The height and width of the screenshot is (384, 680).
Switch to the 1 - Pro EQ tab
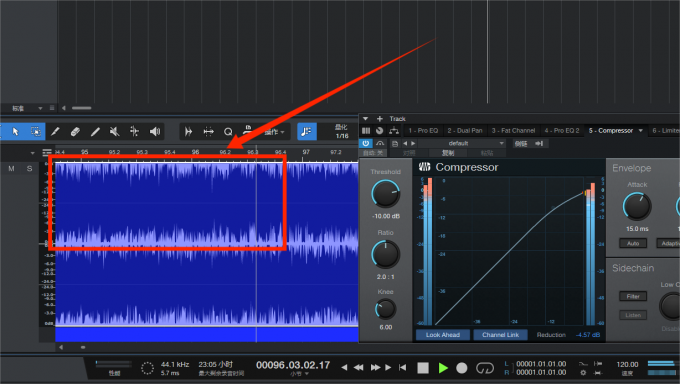(x=423, y=131)
